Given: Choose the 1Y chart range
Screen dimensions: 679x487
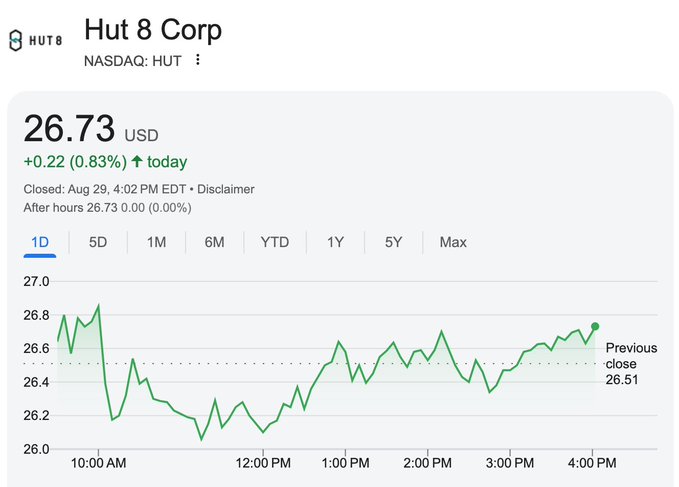Looking at the screenshot, I should coord(336,242).
